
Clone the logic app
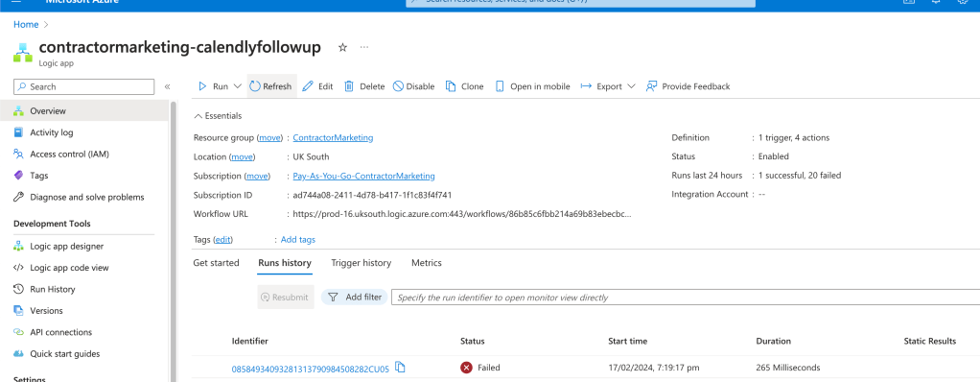464,87
